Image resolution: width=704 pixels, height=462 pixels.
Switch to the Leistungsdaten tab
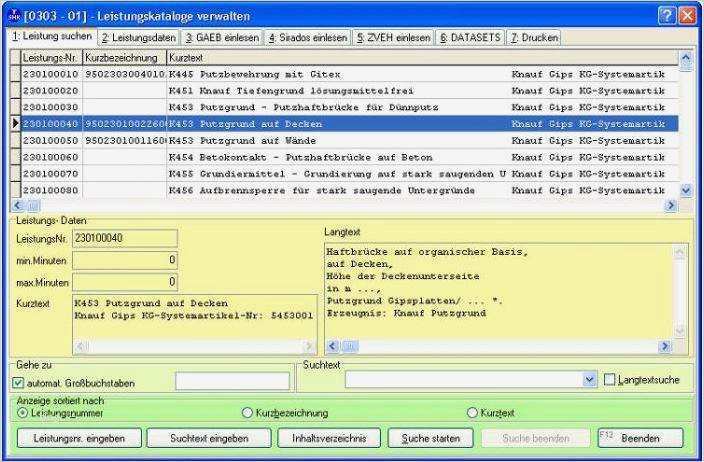point(138,38)
